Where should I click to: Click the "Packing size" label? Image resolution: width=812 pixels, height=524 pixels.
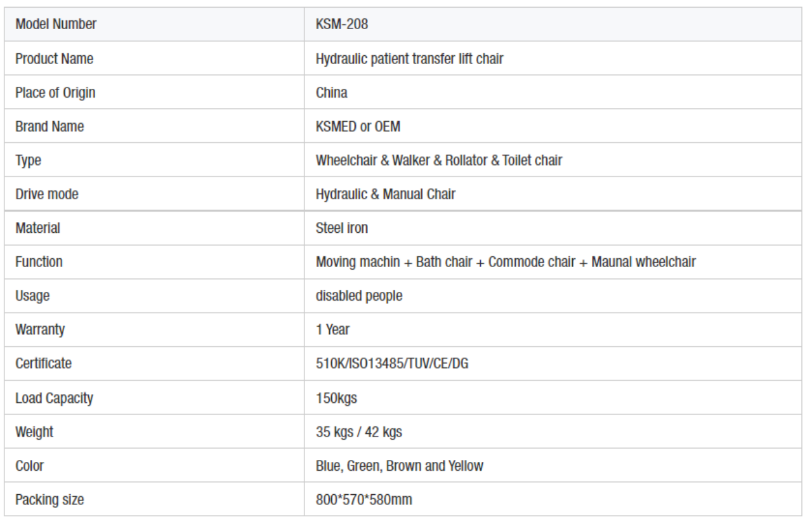pyautogui.click(x=49, y=500)
